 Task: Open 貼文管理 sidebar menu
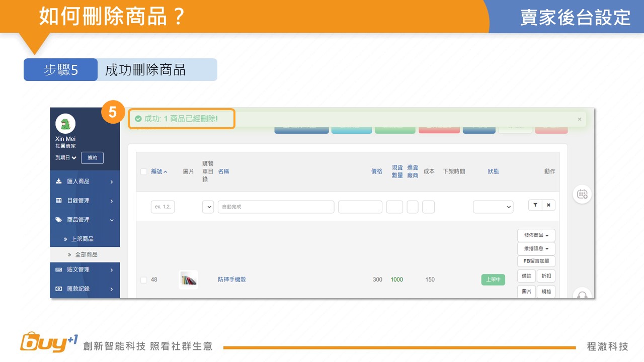(x=85, y=270)
